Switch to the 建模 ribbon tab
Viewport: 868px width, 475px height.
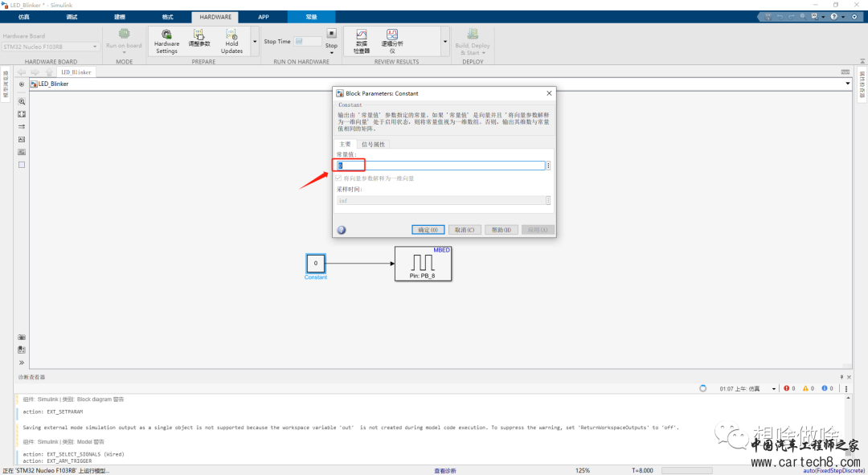coord(120,17)
